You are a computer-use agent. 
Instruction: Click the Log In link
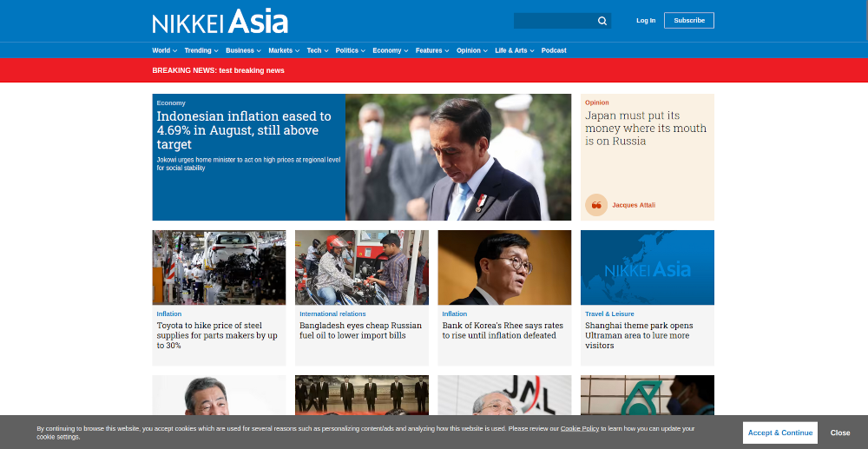click(x=646, y=21)
